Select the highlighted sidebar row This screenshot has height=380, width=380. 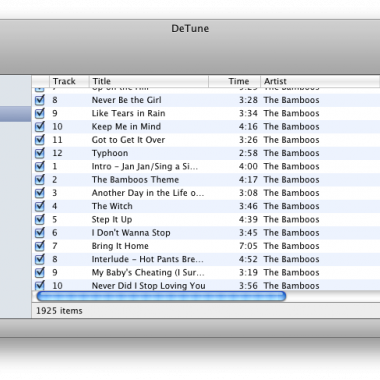[15, 114]
